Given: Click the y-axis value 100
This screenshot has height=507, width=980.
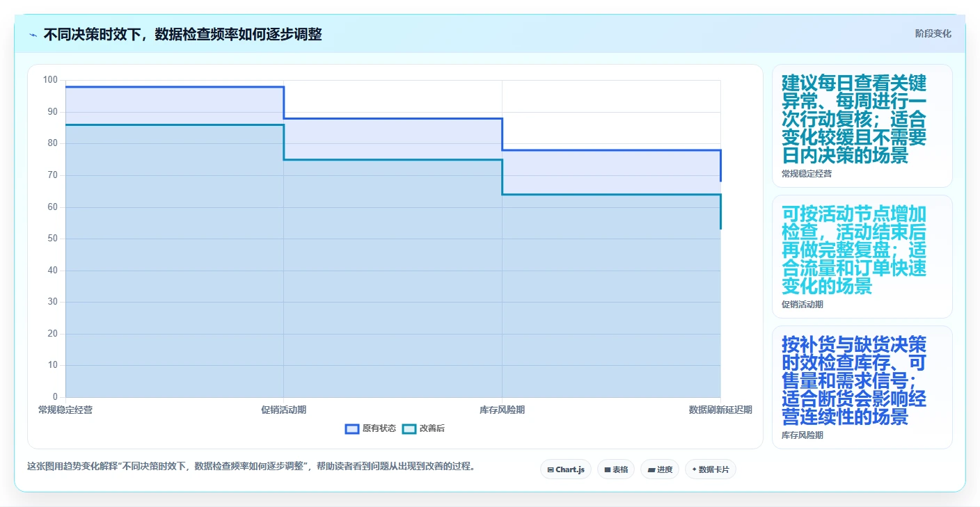Looking at the screenshot, I should coord(50,80).
